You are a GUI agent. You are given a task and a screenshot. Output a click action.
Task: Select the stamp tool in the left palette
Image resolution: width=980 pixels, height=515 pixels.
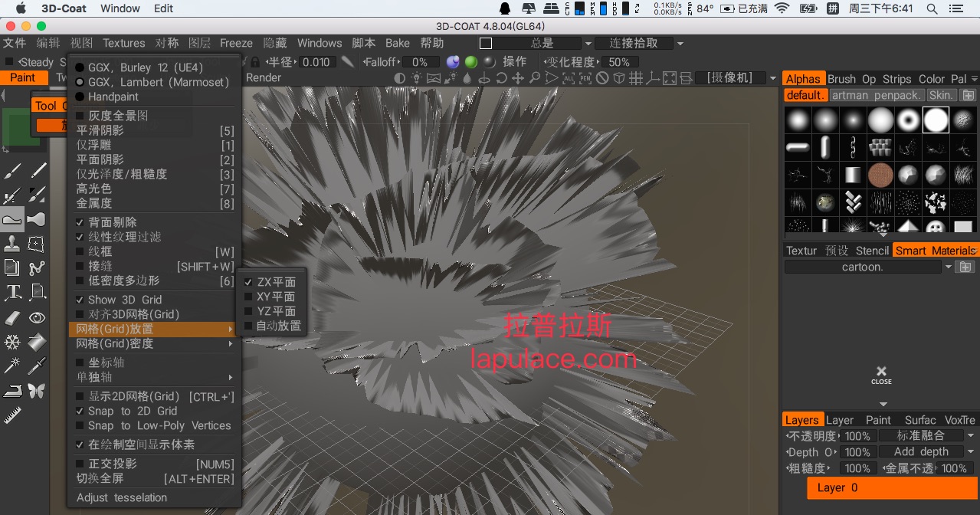pos(12,244)
